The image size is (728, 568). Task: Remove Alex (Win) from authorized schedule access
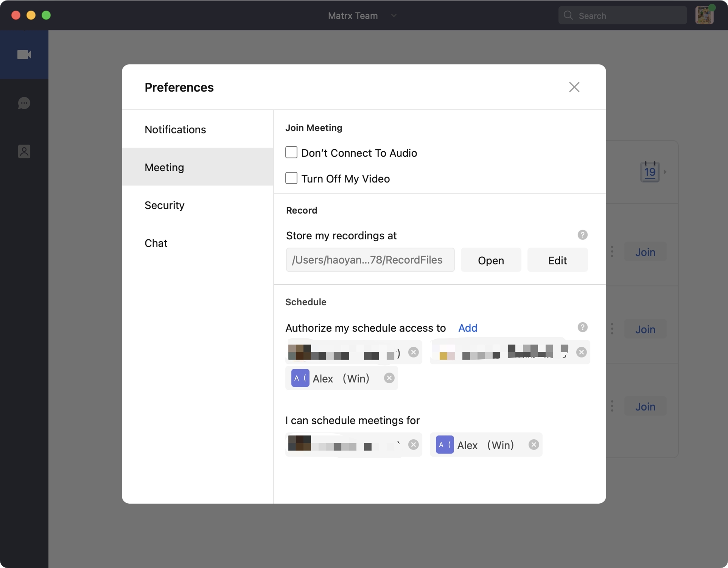coord(389,378)
